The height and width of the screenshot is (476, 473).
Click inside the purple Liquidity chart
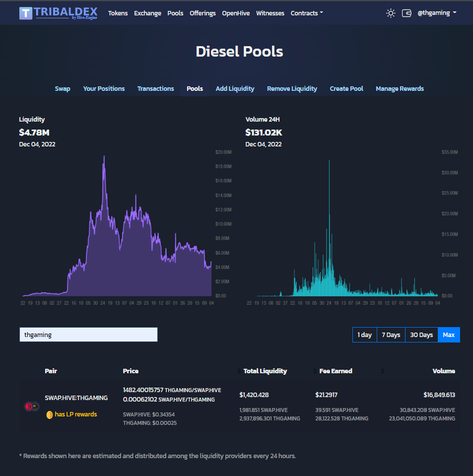[117, 225]
